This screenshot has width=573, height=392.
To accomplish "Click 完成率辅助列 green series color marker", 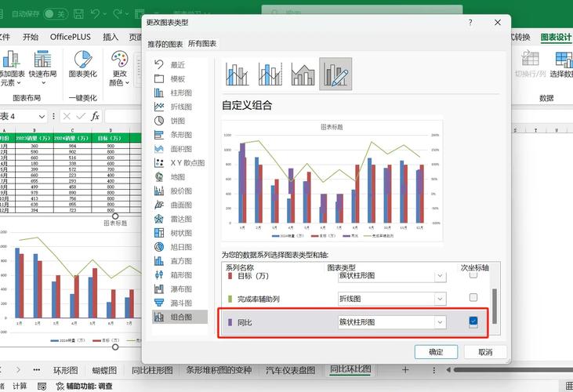I will click(x=230, y=299).
